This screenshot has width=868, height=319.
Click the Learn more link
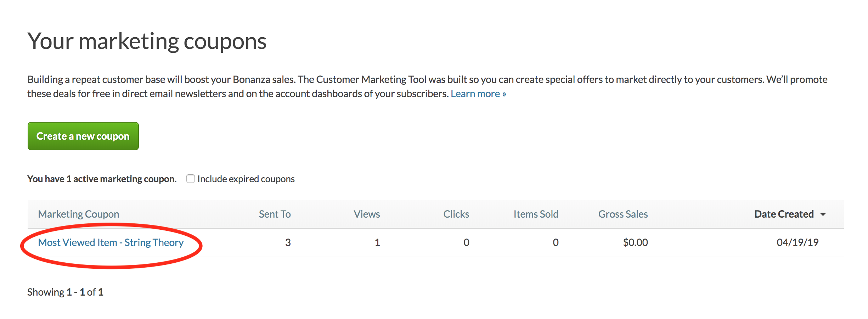pos(478,93)
